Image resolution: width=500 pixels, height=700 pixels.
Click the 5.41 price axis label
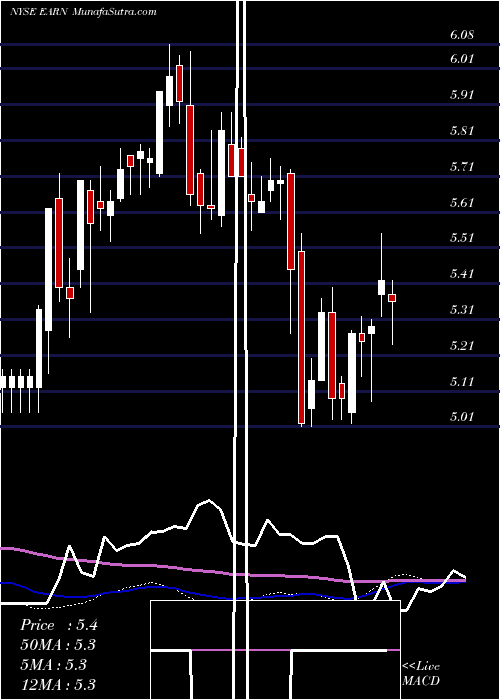(462, 274)
